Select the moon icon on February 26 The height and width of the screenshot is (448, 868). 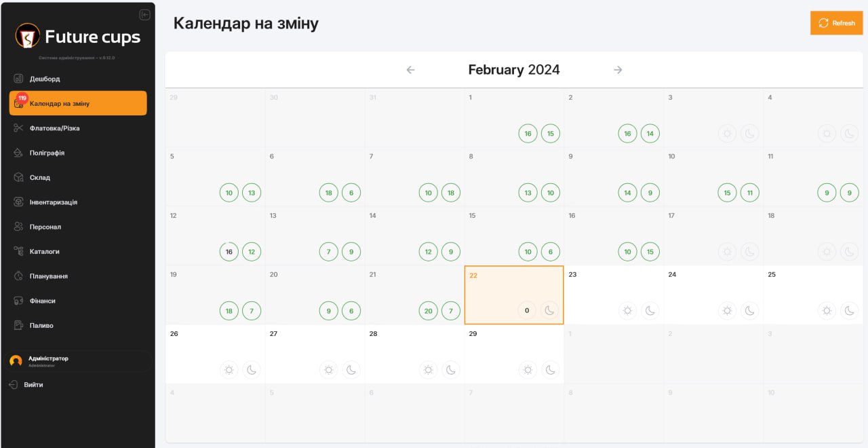252,370
